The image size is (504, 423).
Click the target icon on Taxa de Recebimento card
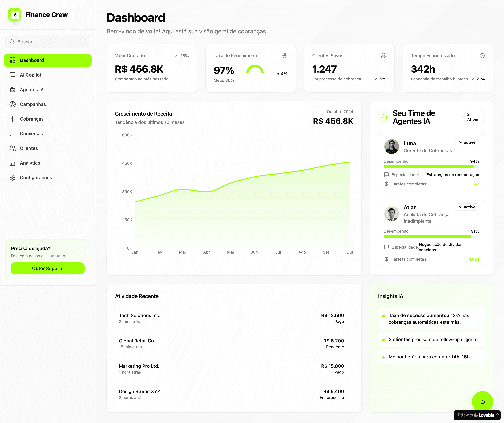click(285, 55)
